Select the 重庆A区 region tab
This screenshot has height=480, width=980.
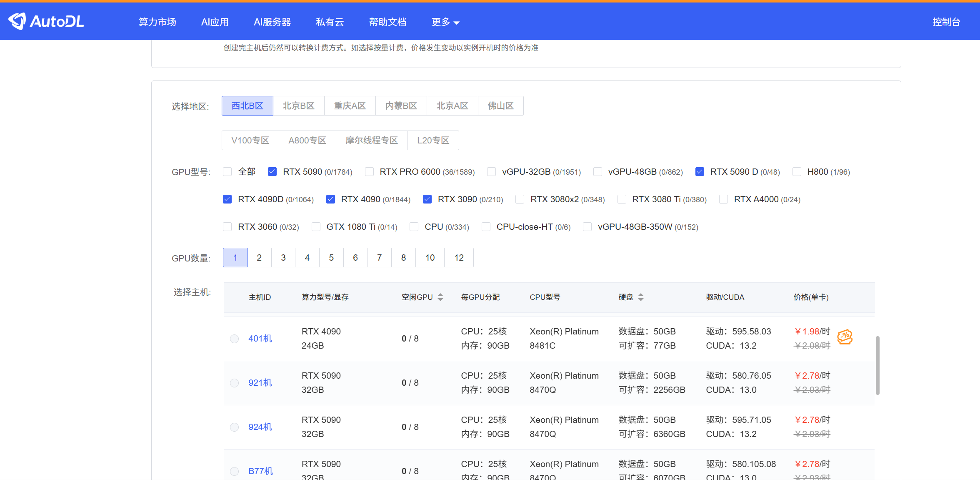[350, 106]
